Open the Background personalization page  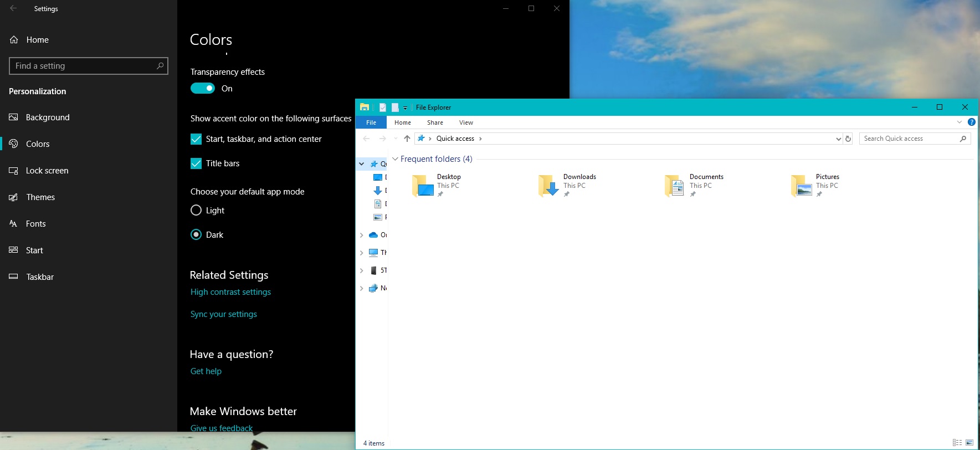(39, 117)
